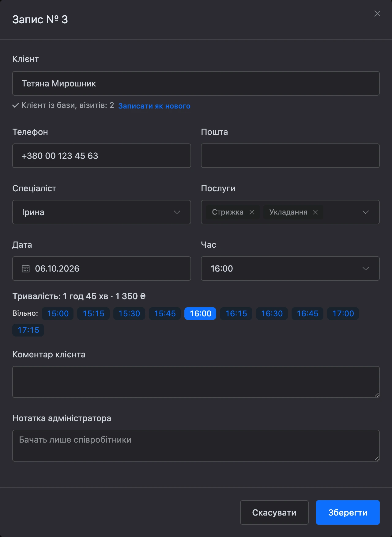Save the appointment with Зберегти

pyautogui.click(x=348, y=512)
